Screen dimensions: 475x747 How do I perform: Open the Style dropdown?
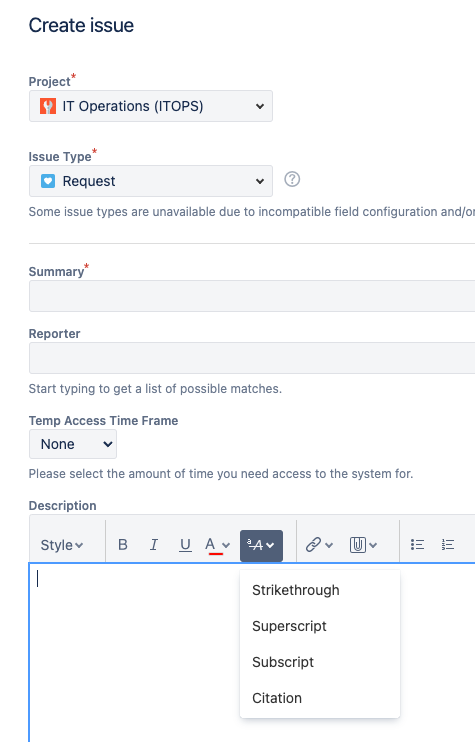pyautogui.click(x=62, y=545)
